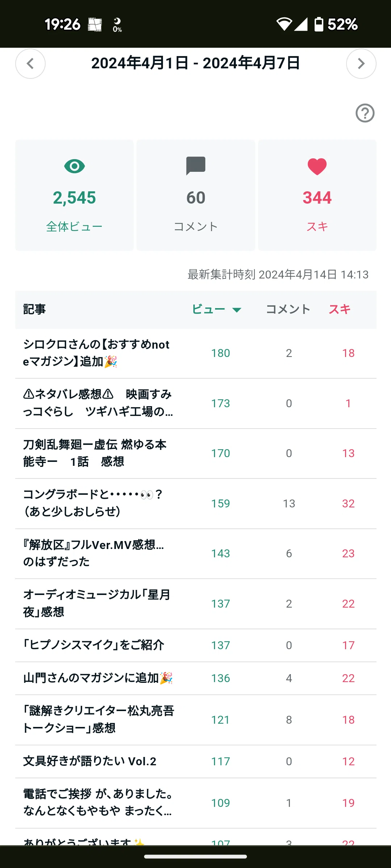
Task: Toggle sort order arrow next to ビュー
Action: 237,310
